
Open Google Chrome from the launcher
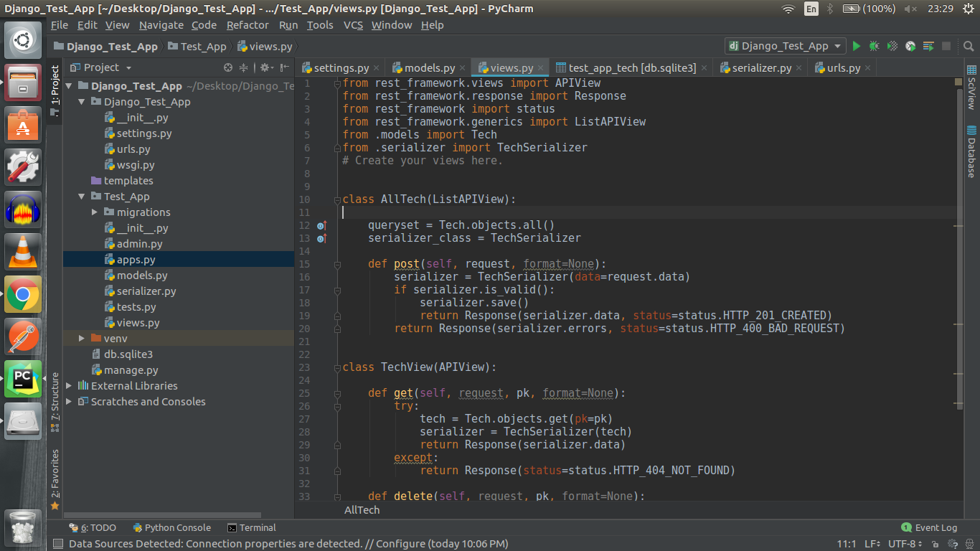click(x=24, y=294)
